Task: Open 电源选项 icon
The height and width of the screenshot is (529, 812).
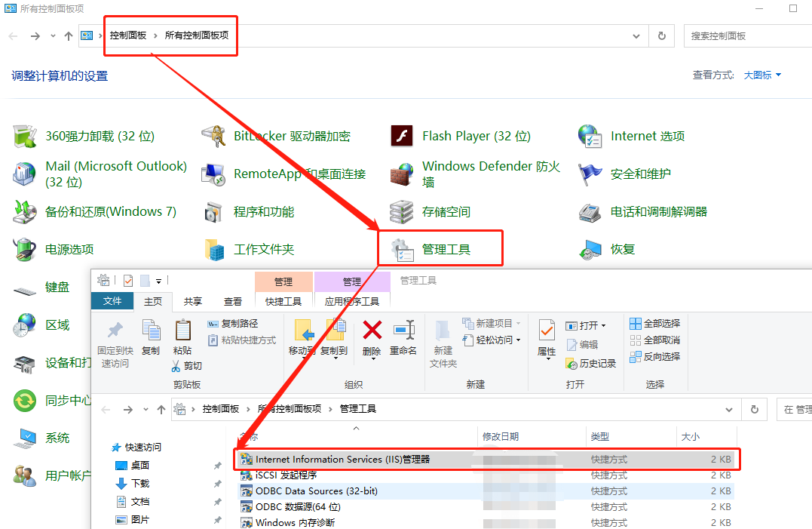Action: click(24, 250)
